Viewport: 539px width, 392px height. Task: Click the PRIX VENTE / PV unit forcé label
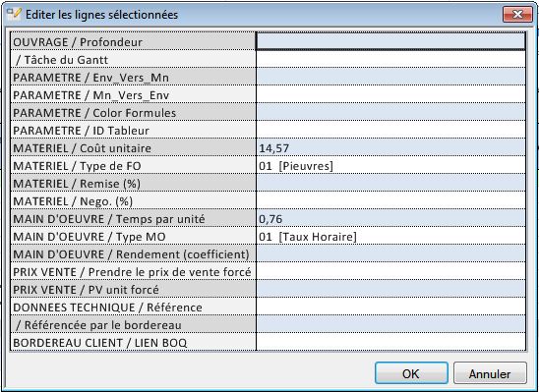86,290
